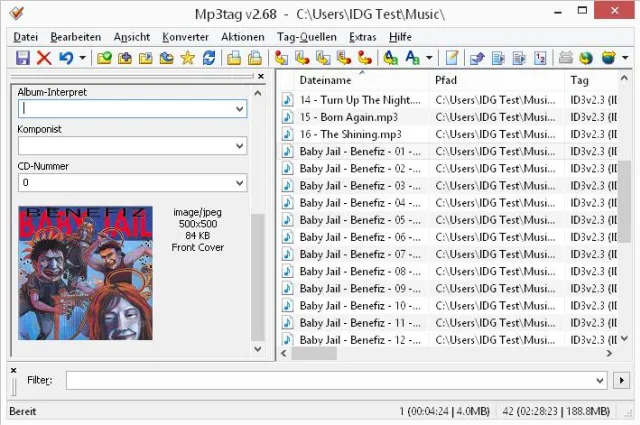Click the Benefiz album cover art
640x425 pixels.
[x=85, y=272]
